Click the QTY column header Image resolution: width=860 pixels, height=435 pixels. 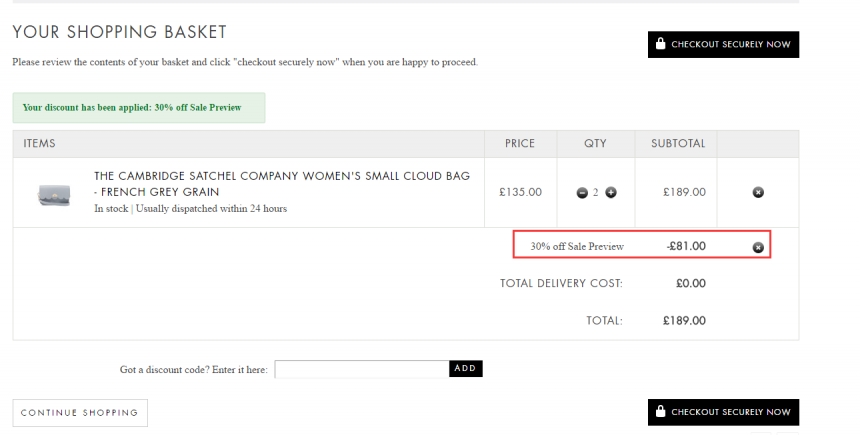coord(595,143)
